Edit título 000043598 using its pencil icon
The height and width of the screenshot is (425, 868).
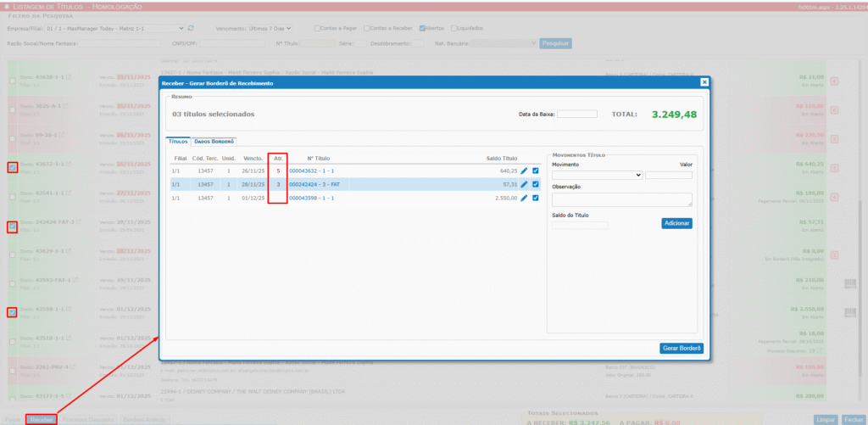point(524,199)
